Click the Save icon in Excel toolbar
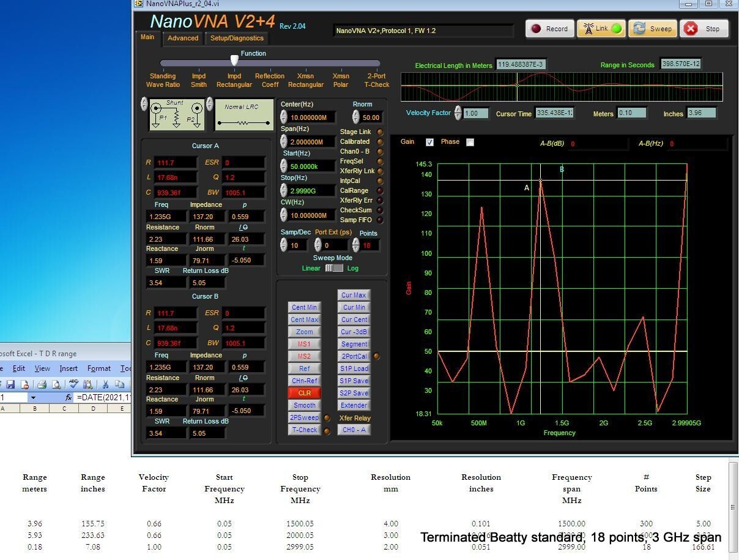 coord(10,384)
